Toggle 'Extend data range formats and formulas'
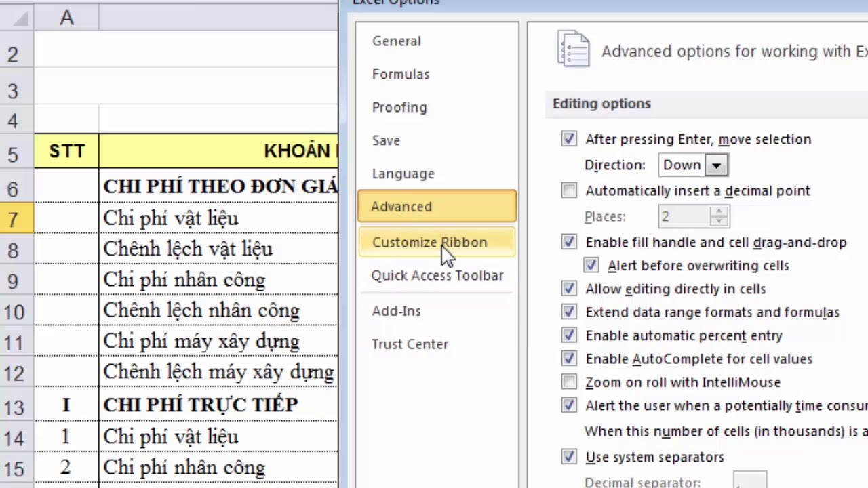 [x=569, y=312]
